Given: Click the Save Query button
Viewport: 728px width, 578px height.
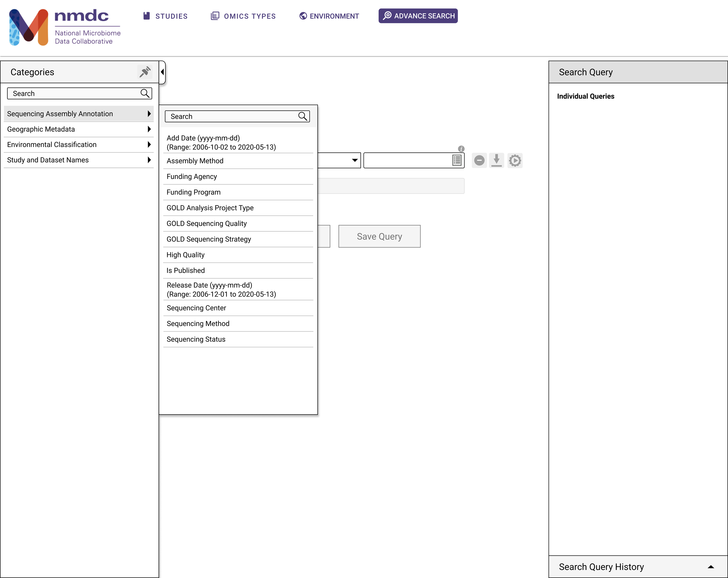Looking at the screenshot, I should pyautogui.click(x=379, y=237).
